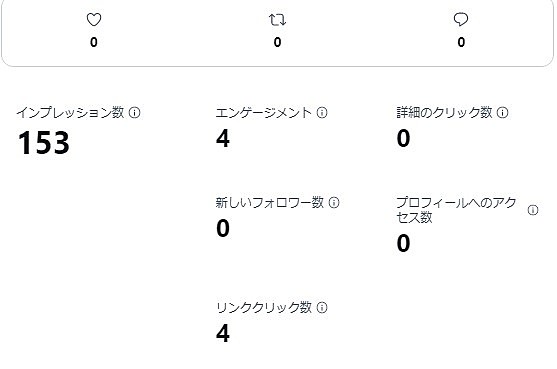Click the 153 impressions count
Viewport: 557px width, 369px height.
pos(43,143)
